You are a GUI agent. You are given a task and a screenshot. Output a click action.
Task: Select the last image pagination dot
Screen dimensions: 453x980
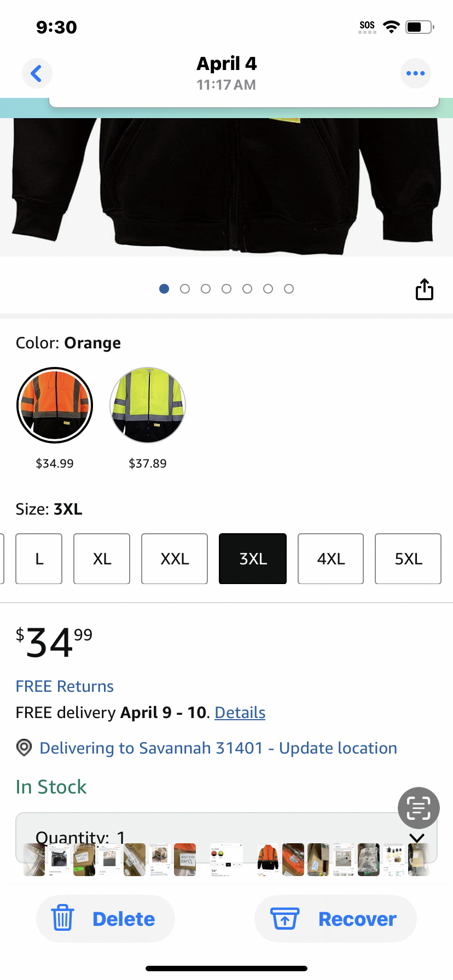coord(289,289)
